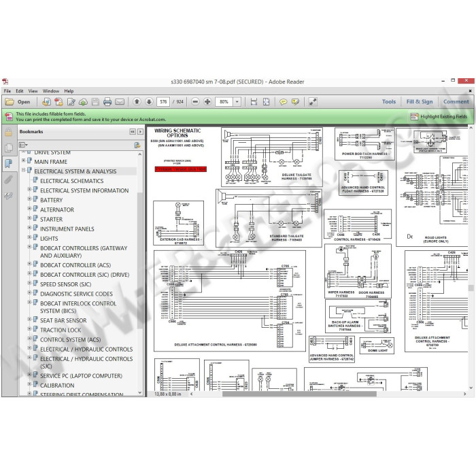The height and width of the screenshot is (476, 476).
Task: Zoom out with the minus button
Action: [x=196, y=102]
